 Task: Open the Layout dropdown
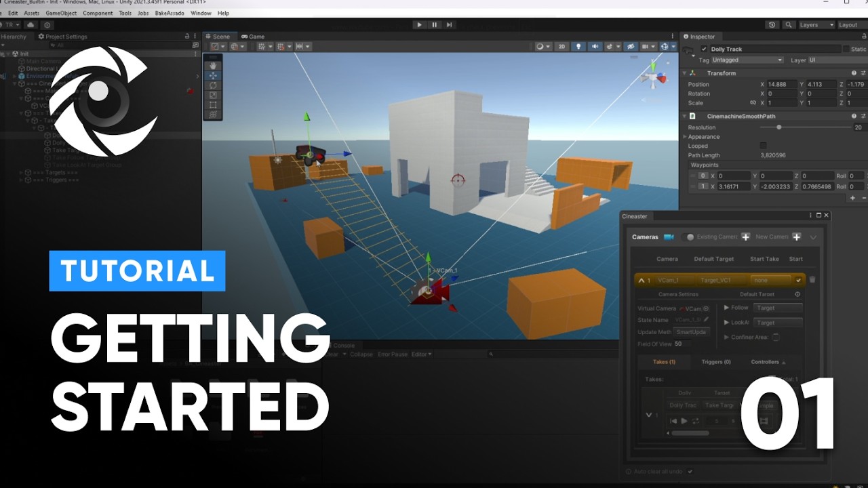[852, 25]
